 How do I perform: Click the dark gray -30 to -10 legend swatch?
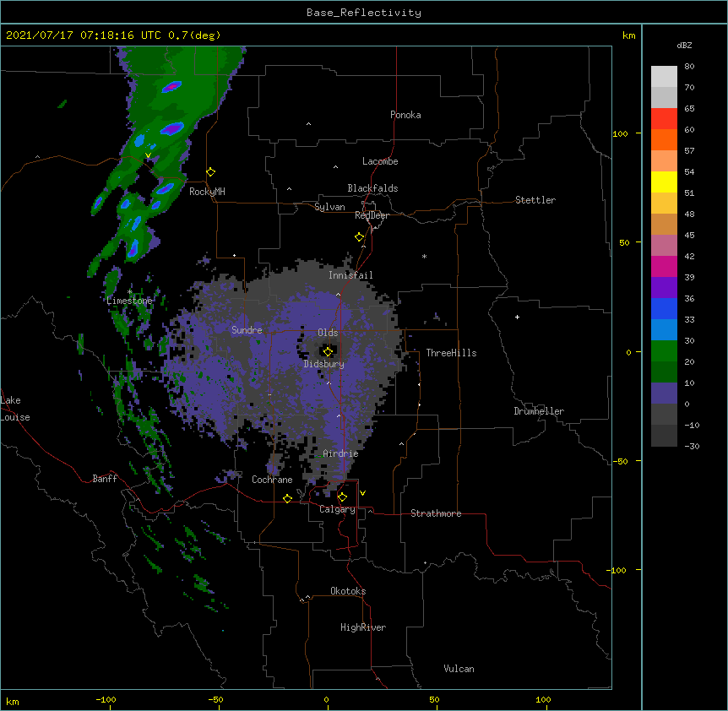tap(664, 436)
